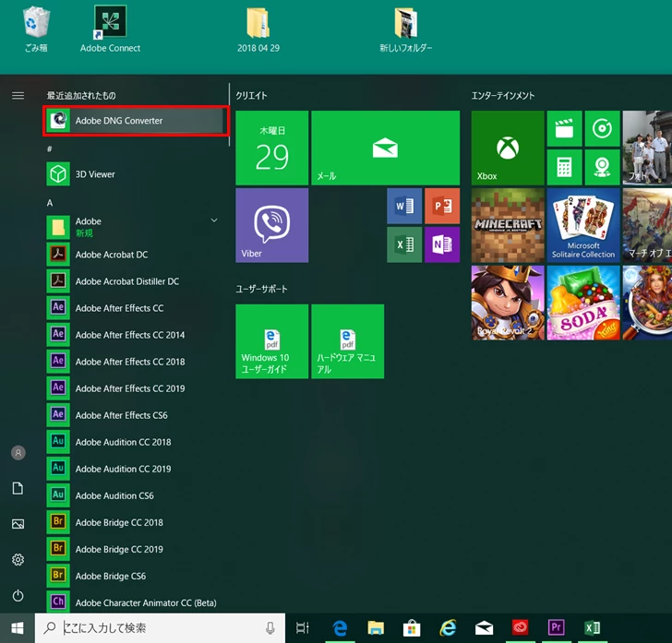Open the Viber tile
The image size is (672, 643).
click(271, 225)
